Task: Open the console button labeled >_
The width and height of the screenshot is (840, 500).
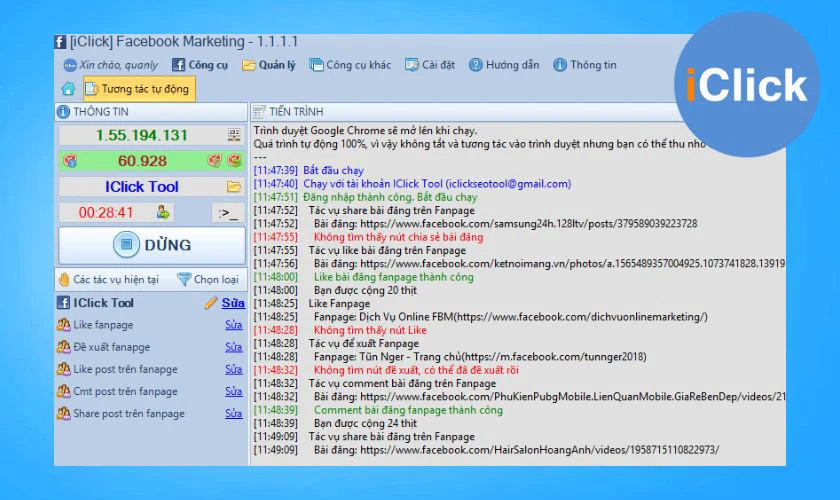Action: (x=228, y=213)
